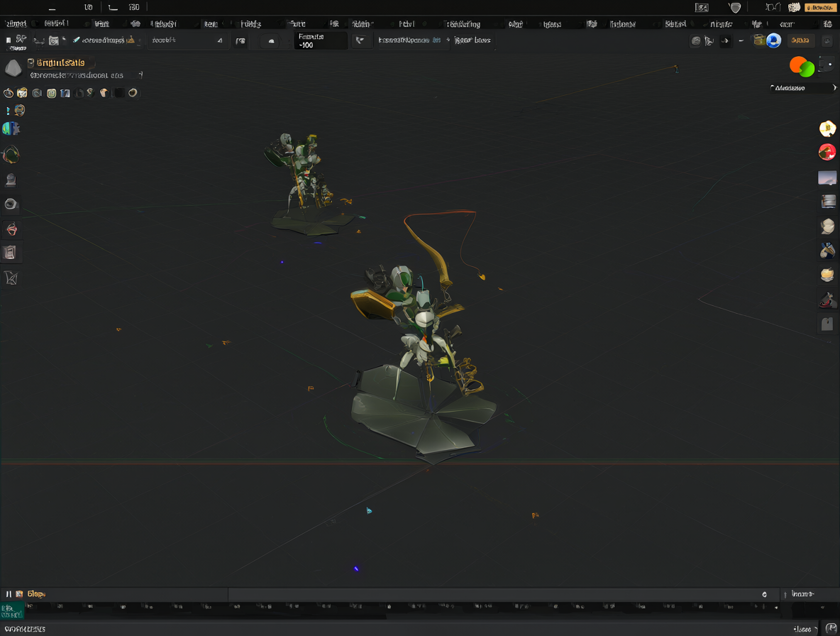The height and width of the screenshot is (636, 840).
Task: Open the cream bowl icon on right panel
Action: pos(828,275)
